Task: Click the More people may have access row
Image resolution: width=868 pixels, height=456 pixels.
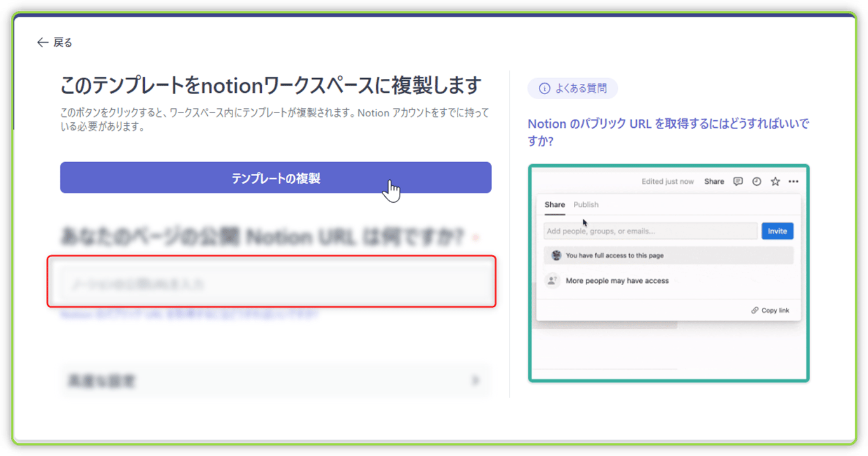Action: coord(668,280)
